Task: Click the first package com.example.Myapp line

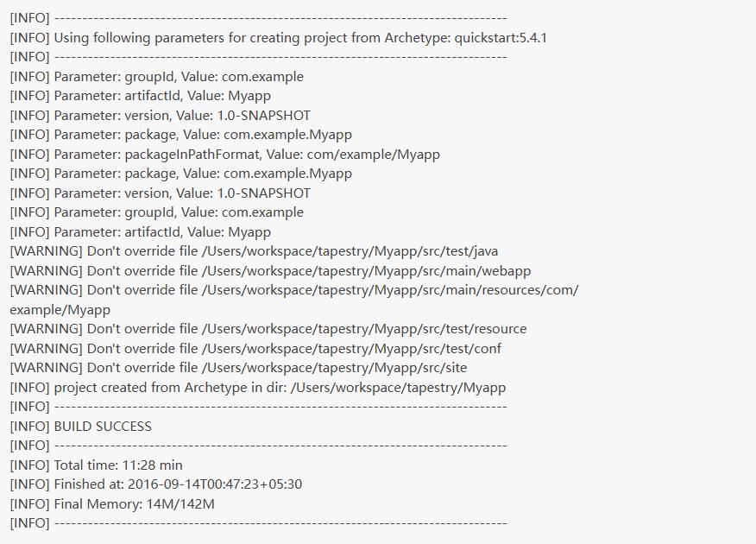Action: pos(181,135)
